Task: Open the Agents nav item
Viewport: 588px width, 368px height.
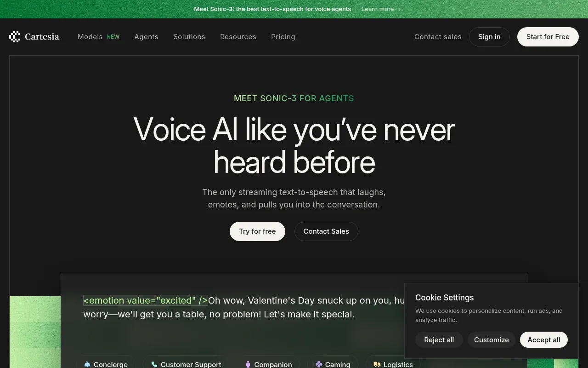Action: [147, 37]
